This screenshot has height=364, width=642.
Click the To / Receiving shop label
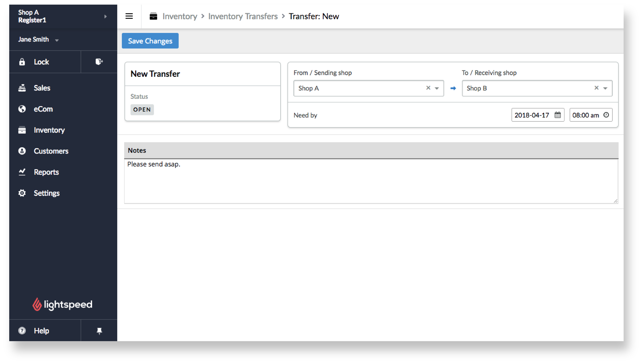pyautogui.click(x=489, y=73)
